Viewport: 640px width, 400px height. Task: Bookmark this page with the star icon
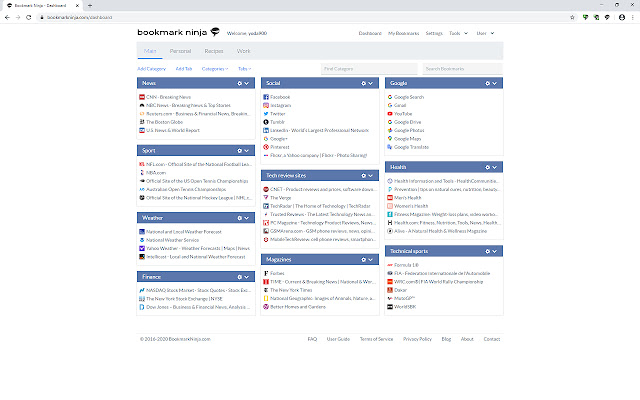point(572,17)
